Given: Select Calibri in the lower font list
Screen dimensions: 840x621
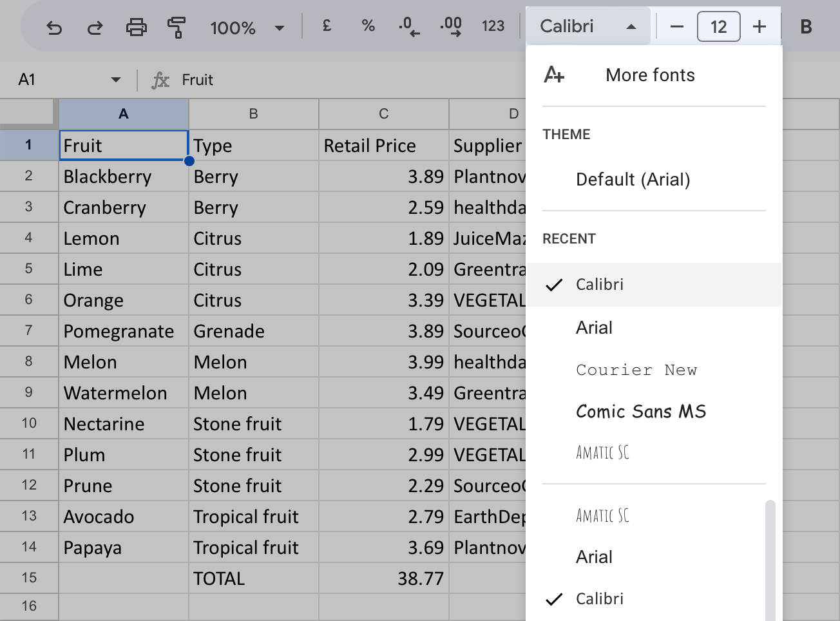Looking at the screenshot, I should pyautogui.click(x=645, y=599).
